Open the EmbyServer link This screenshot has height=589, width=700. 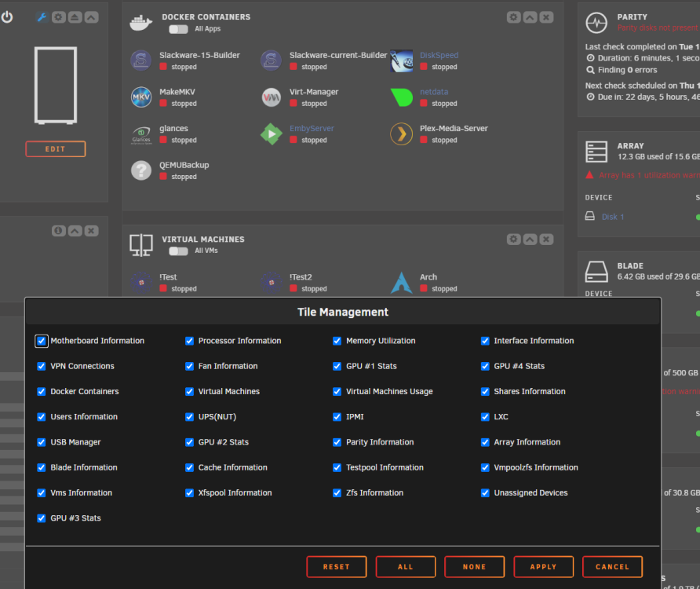(x=312, y=128)
